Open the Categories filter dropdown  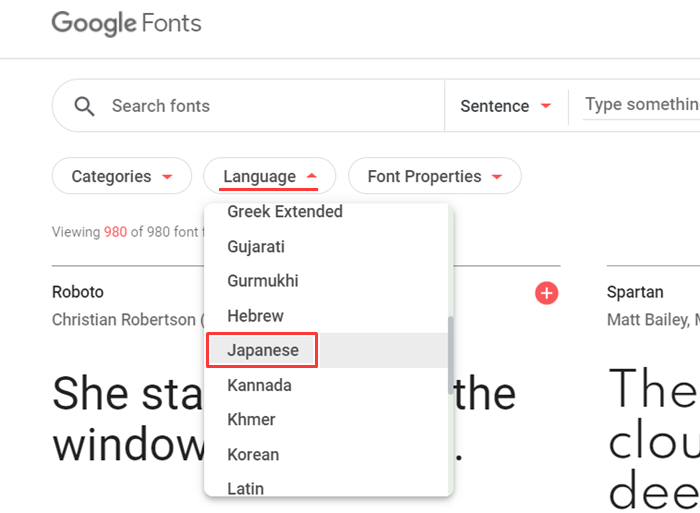(122, 176)
